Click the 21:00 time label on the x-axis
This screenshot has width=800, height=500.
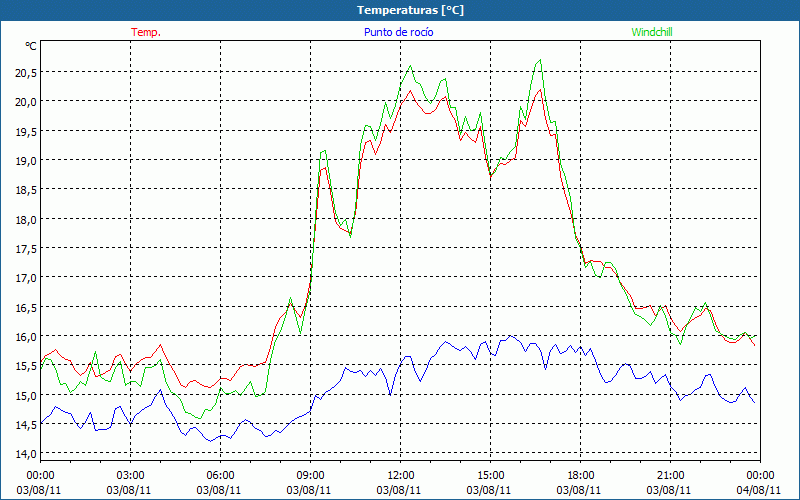click(x=670, y=476)
